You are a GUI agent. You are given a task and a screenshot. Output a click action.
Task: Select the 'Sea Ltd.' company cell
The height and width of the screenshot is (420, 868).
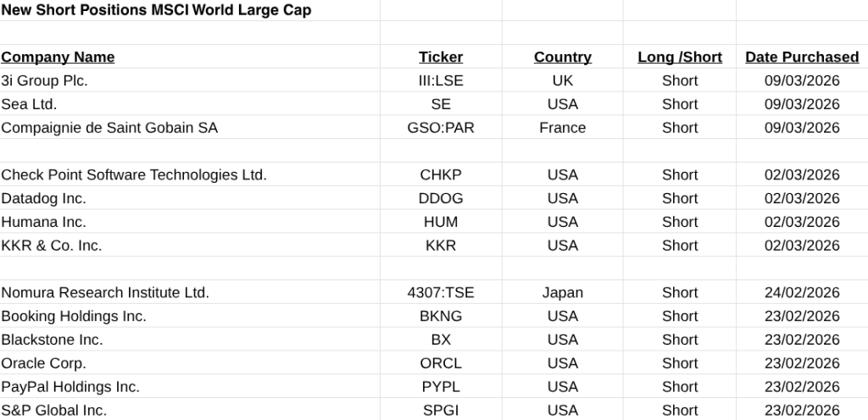point(29,104)
